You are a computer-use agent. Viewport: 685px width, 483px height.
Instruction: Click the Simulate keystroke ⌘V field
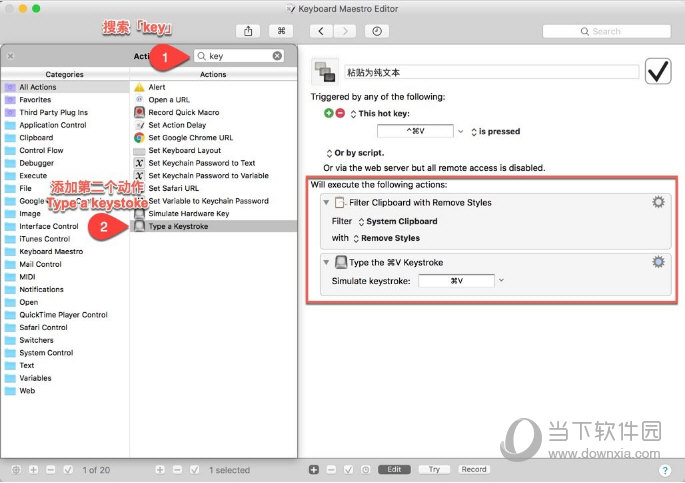457,281
